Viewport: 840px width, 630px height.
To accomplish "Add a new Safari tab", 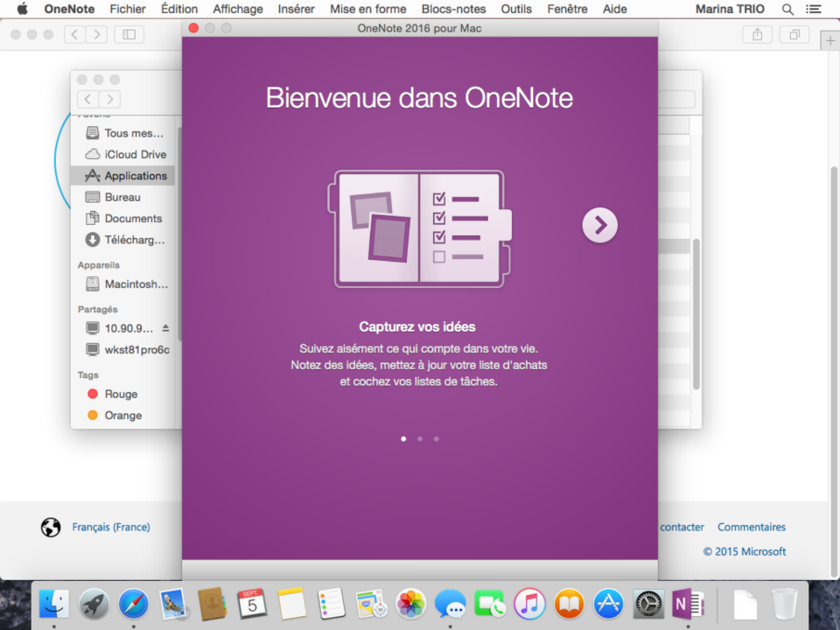I will pyautogui.click(x=829, y=41).
